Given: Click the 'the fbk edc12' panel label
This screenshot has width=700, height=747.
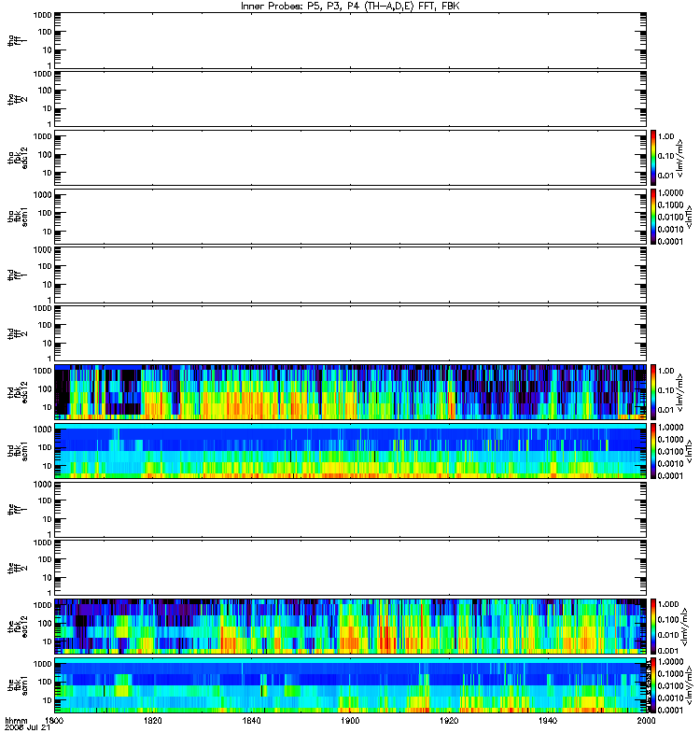Looking at the screenshot, I should point(17,627).
